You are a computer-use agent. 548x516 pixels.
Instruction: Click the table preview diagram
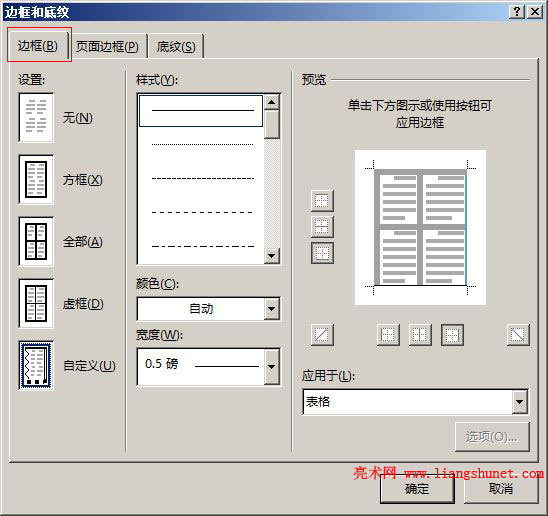click(420, 227)
